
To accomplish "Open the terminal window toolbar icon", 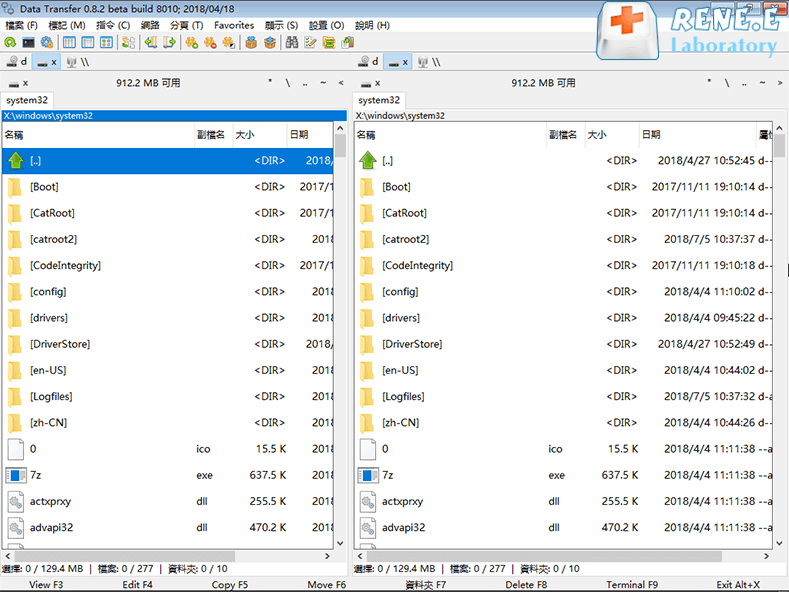I will tap(28, 43).
